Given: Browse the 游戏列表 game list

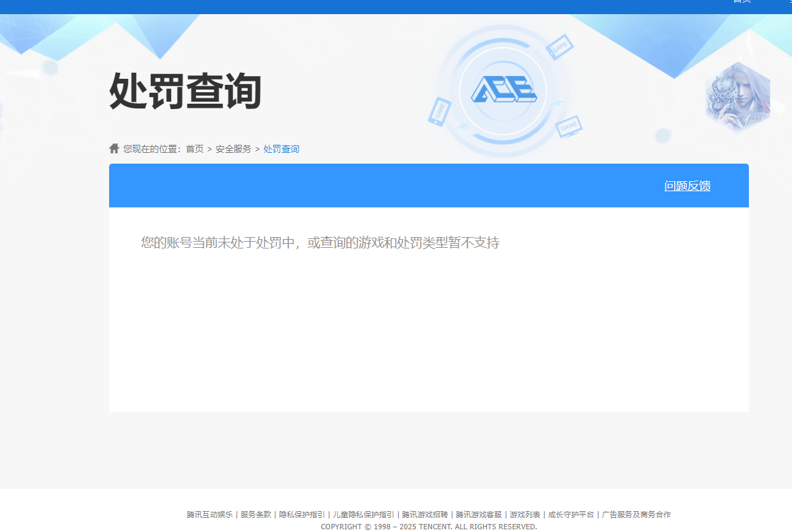Looking at the screenshot, I should pos(524,514).
